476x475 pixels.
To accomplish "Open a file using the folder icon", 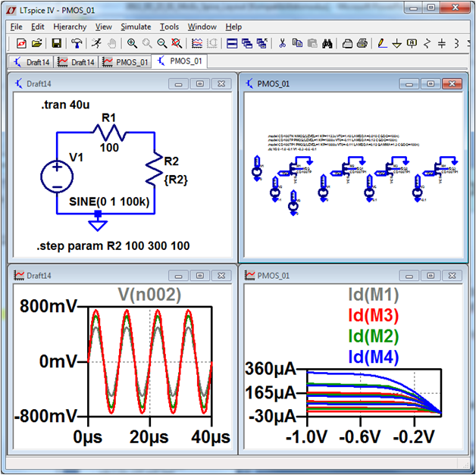I will (x=36, y=43).
